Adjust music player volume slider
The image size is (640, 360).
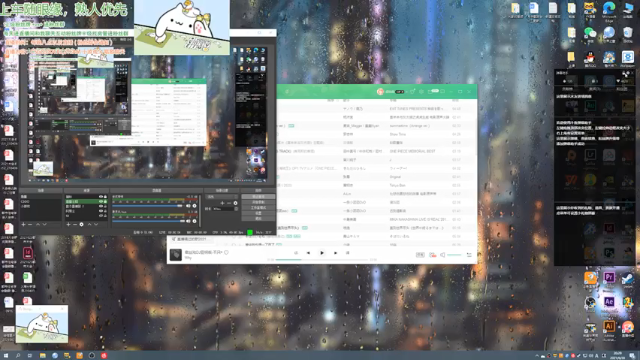pyautogui.click(x=454, y=255)
